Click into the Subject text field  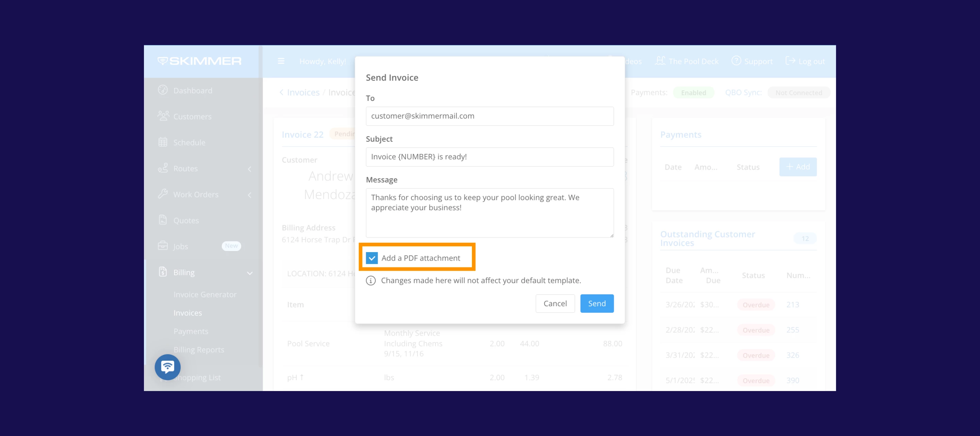coord(489,156)
